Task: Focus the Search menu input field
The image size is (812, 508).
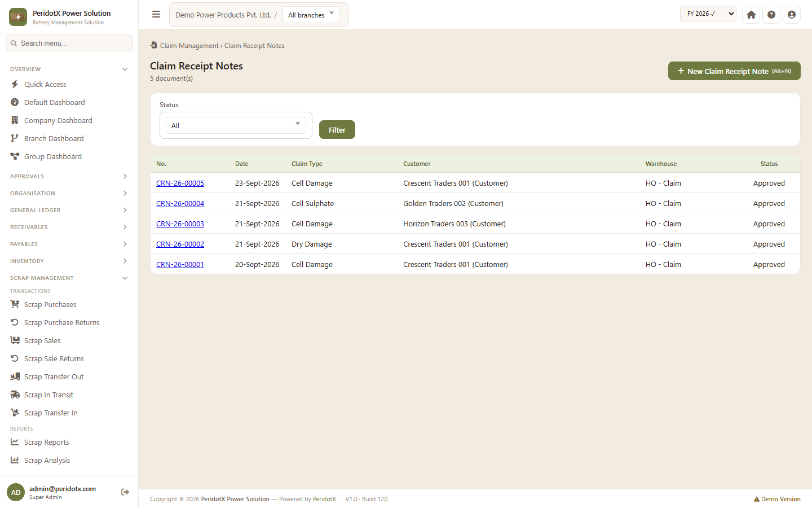Action: (69, 43)
